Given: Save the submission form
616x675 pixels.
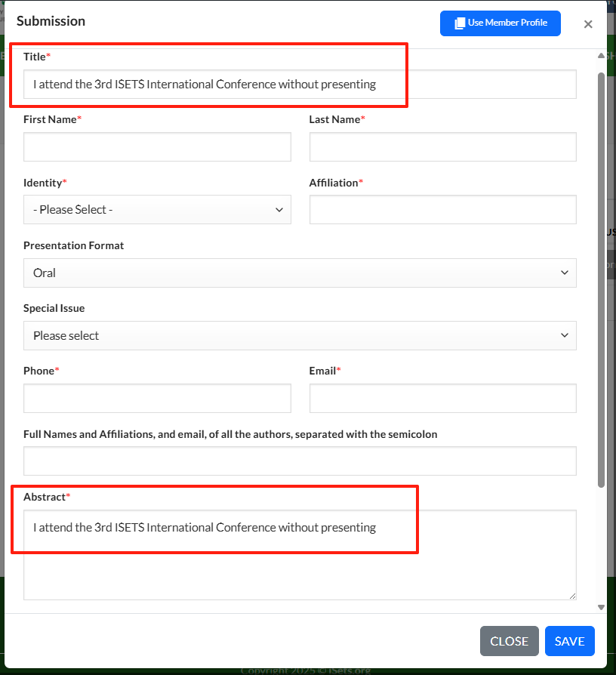Looking at the screenshot, I should [569, 641].
